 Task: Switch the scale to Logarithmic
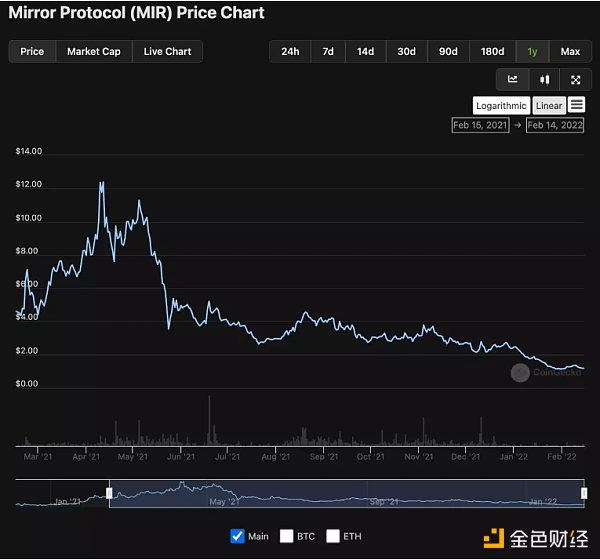[x=501, y=106]
